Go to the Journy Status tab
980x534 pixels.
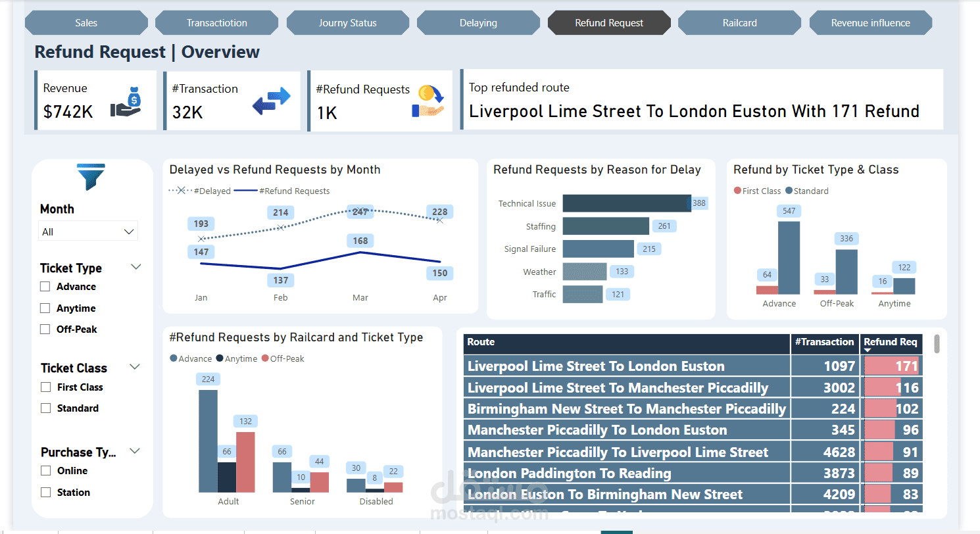348,23
